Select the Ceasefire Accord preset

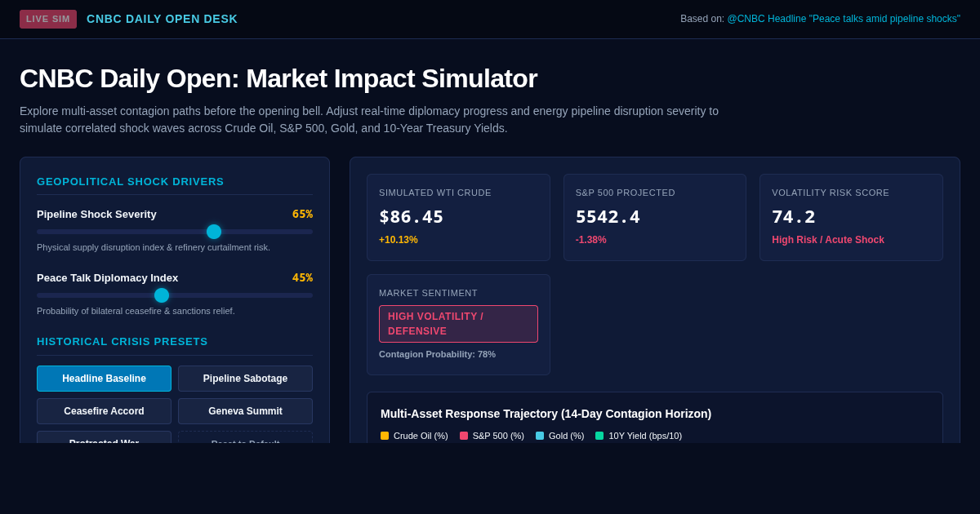pyautogui.click(x=104, y=411)
